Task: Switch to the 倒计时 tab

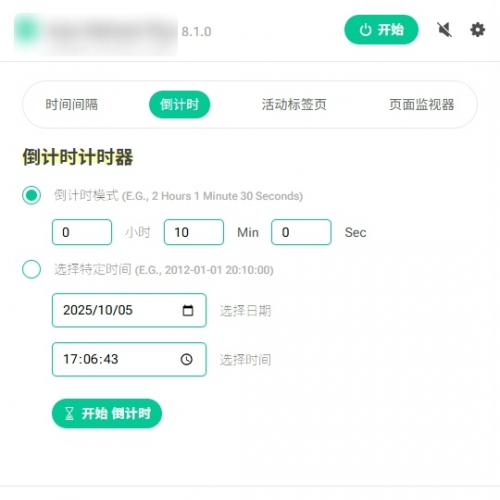Action: pyautogui.click(x=179, y=105)
